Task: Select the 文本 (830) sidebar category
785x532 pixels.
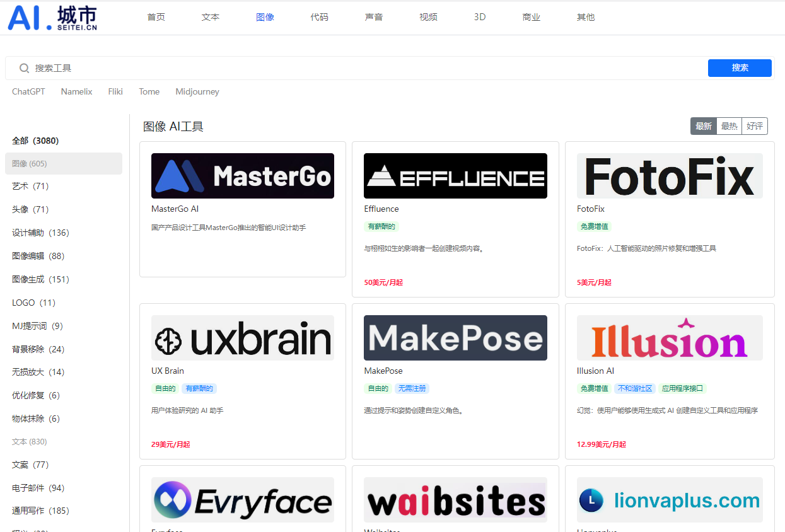Action: point(30,441)
